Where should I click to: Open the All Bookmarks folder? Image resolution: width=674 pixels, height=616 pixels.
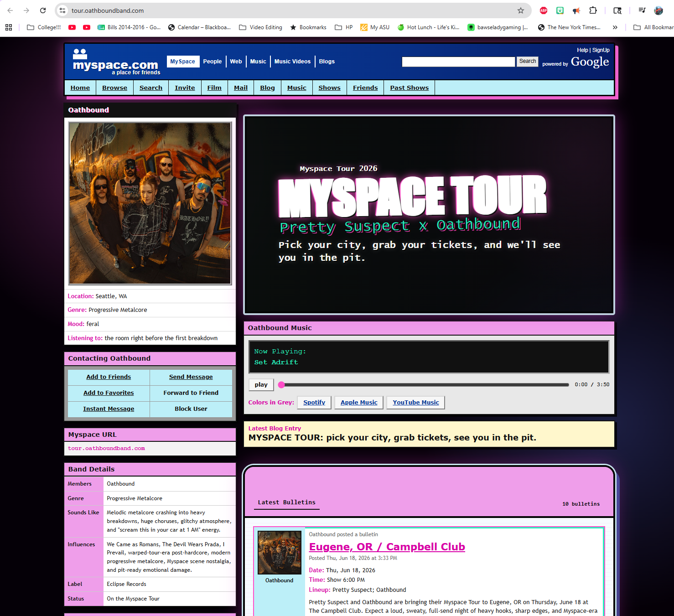[x=653, y=27]
